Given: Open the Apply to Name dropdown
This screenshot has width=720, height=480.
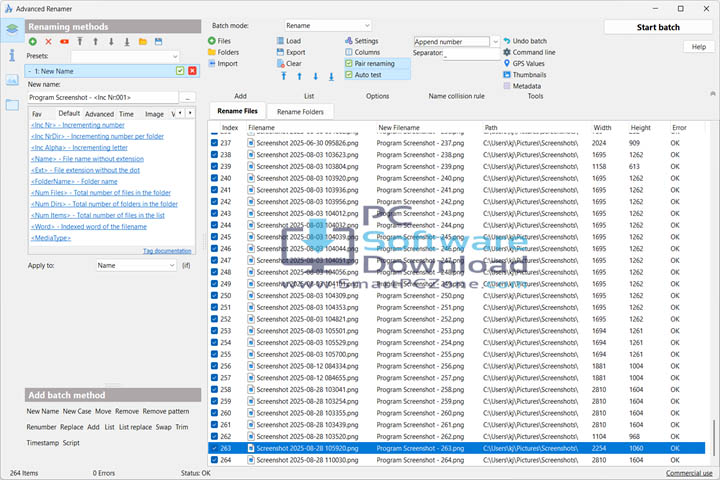Looking at the screenshot, I should click(136, 265).
